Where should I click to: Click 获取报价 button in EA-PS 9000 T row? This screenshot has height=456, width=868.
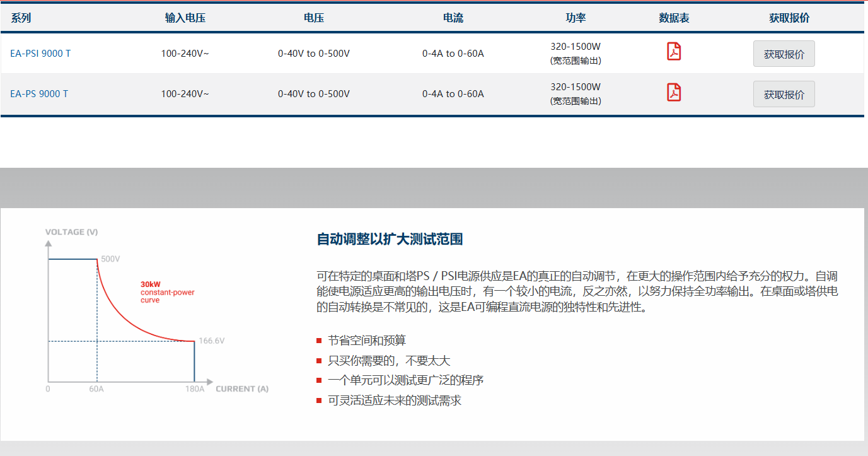784,95
